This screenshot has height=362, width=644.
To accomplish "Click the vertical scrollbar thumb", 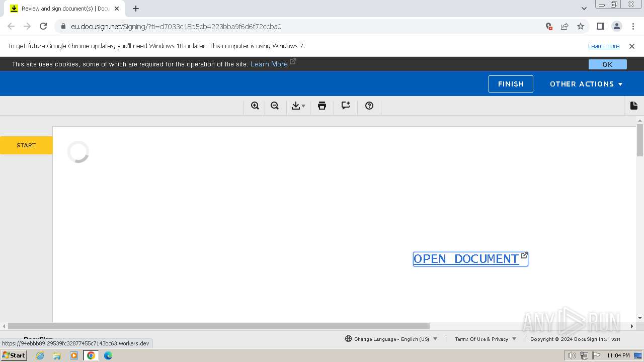I will coord(640,140).
